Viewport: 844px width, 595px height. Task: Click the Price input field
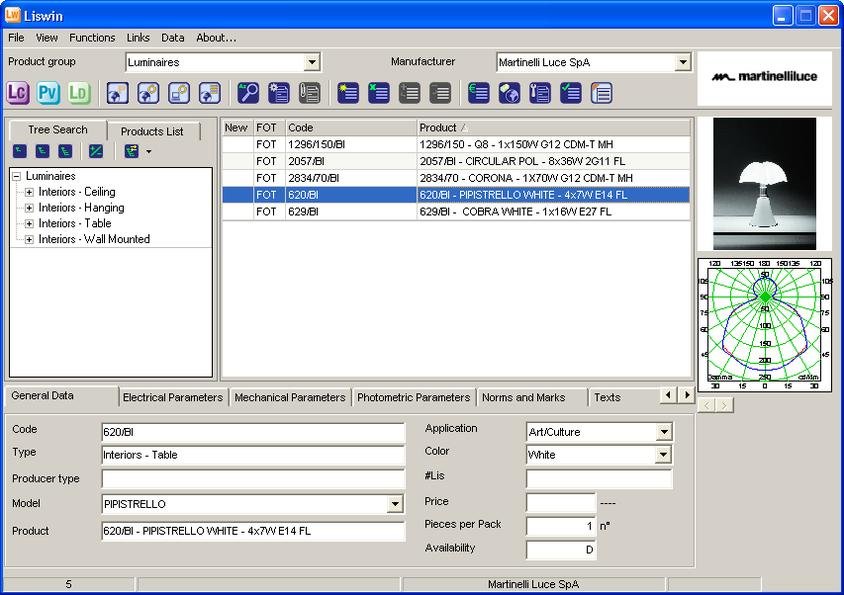[560, 502]
